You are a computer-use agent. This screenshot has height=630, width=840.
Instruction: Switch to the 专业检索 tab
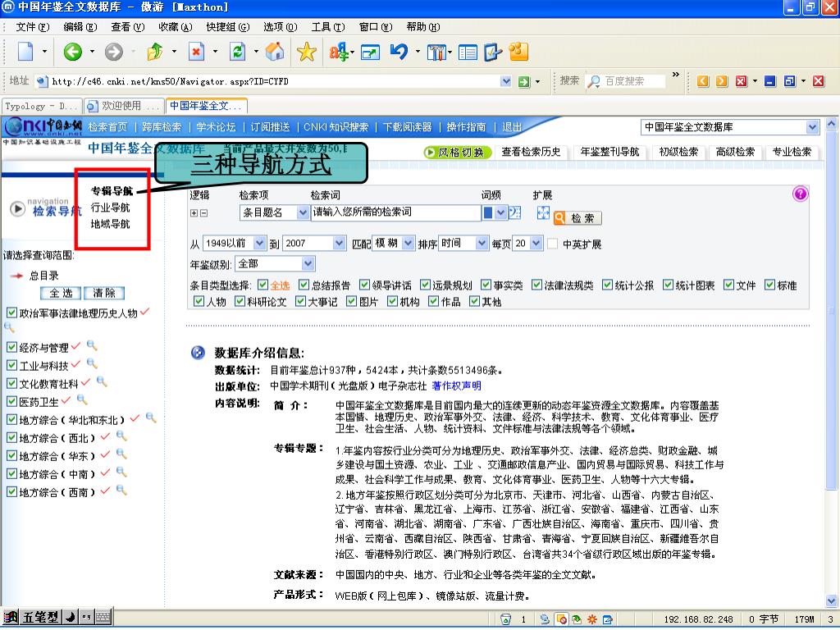point(792,152)
